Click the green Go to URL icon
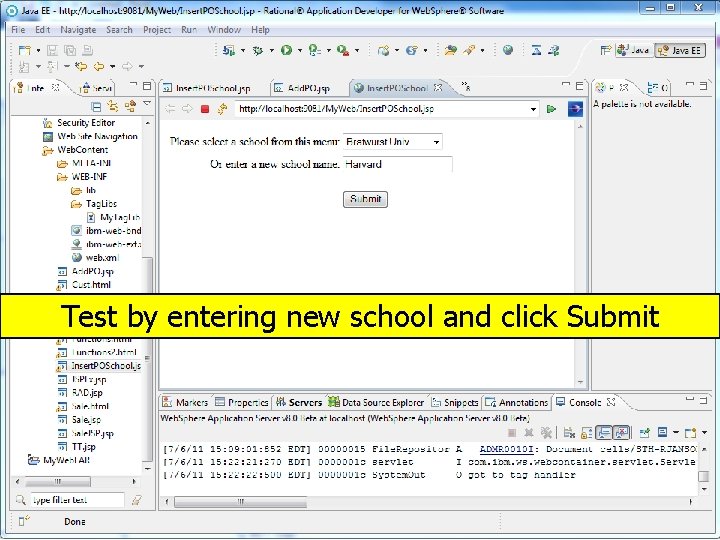Viewport: 720px width, 540px height. [x=551, y=109]
